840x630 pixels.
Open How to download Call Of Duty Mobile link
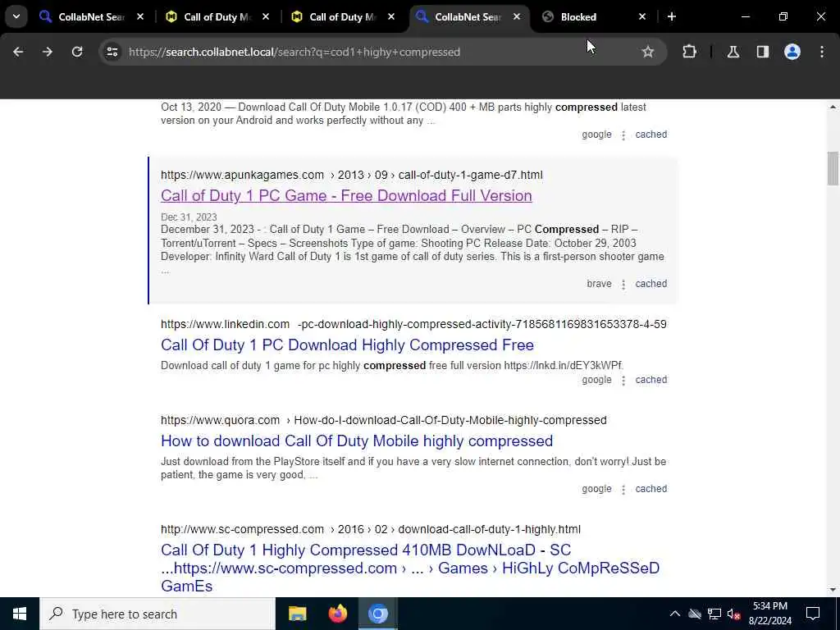[357, 441]
